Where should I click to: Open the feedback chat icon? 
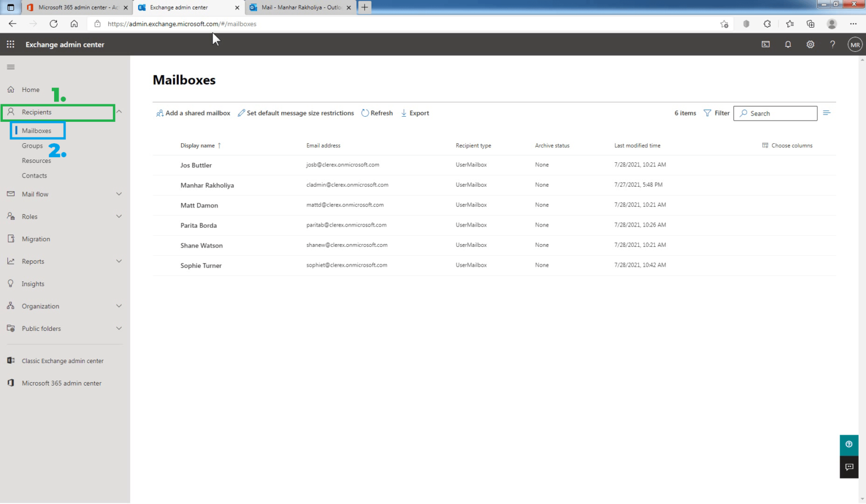point(849,467)
